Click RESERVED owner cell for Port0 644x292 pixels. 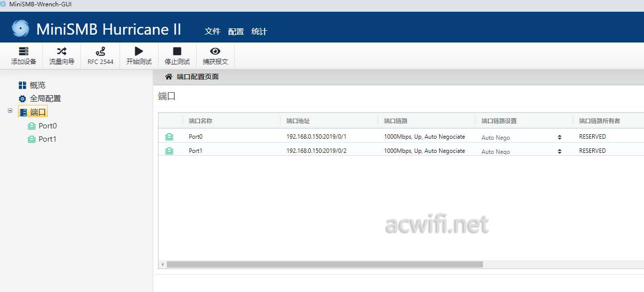click(x=592, y=137)
